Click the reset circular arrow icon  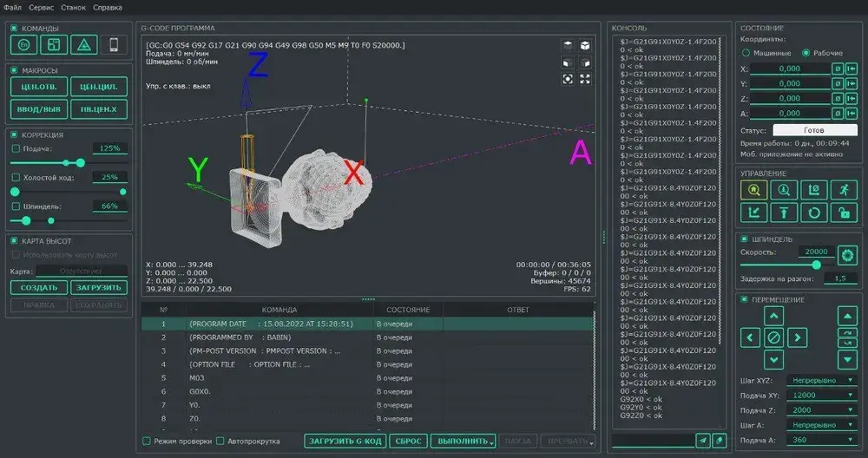[812, 213]
